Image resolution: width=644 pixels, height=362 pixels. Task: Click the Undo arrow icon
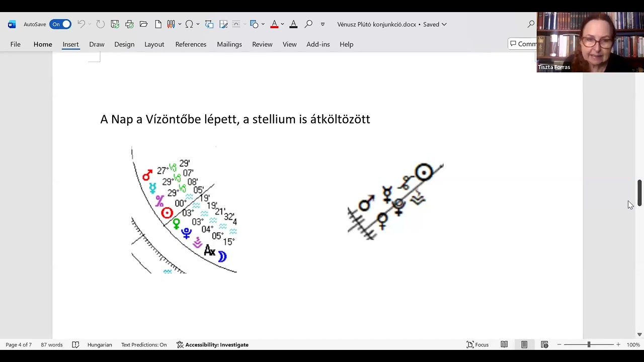(x=80, y=24)
